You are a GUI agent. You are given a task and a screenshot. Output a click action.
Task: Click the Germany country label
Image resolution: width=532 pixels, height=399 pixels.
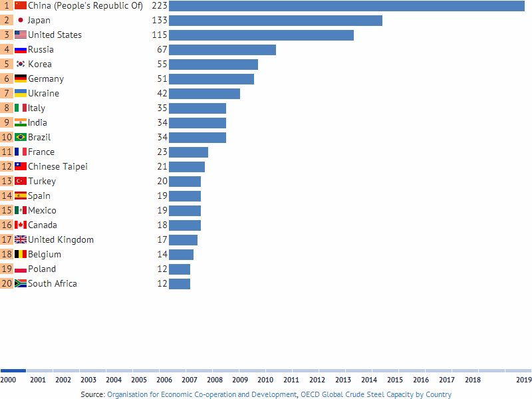point(46,78)
